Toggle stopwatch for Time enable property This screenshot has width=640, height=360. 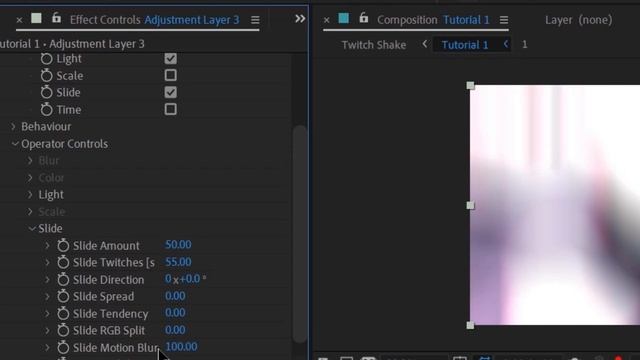click(x=47, y=109)
